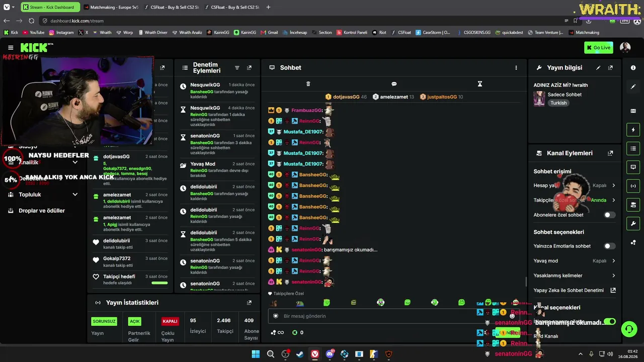Click the broadcast signal sidebar icon
Image resolution: width=644 pixels, height=362 pixels.
tap(633, 186)
